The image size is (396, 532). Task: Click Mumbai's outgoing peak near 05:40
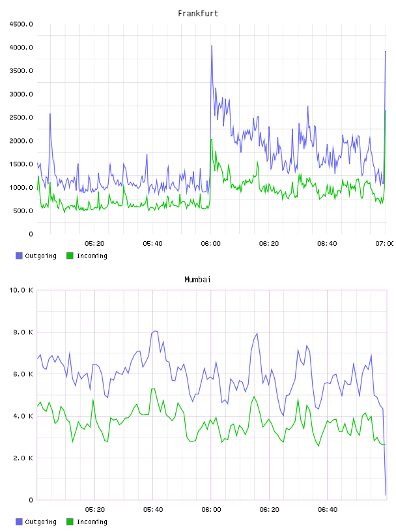tap(154, 331)
